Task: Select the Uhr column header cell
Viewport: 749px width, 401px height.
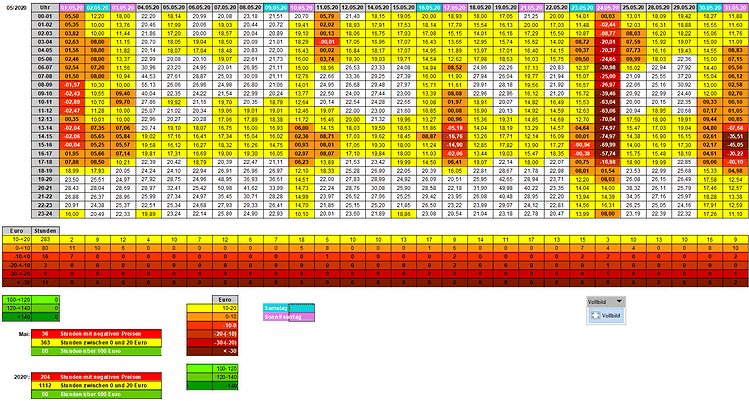Action: (44, 7)
